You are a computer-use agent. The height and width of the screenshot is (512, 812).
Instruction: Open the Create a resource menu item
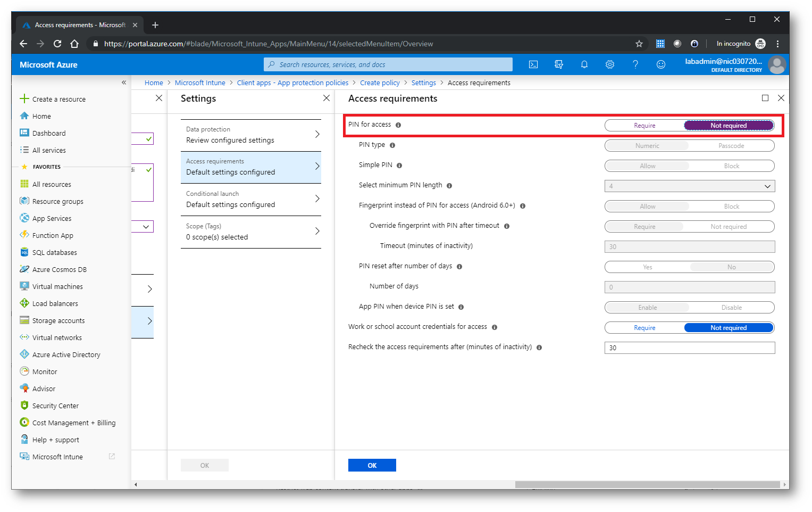click(58, 99)
